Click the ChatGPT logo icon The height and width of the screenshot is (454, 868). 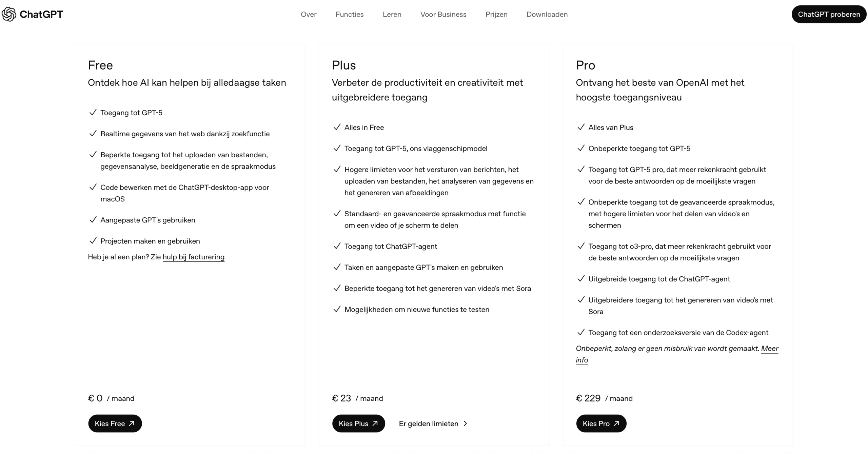coord(9,14)
